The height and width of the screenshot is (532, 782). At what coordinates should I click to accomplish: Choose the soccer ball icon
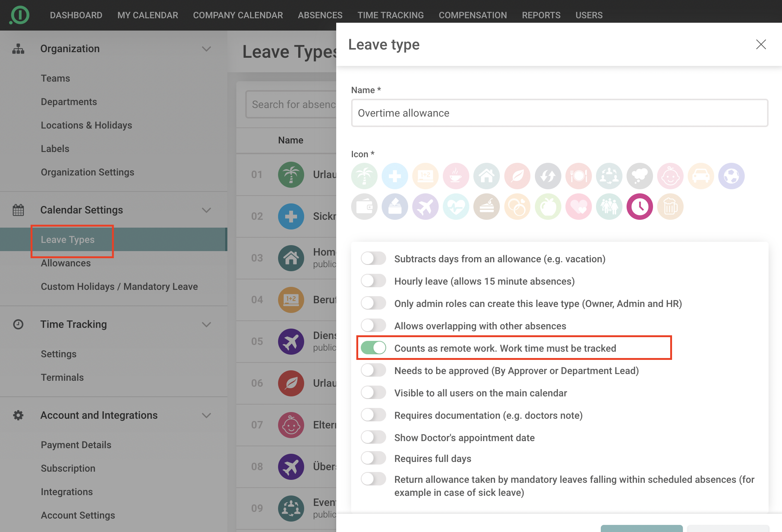click(731, 176)
